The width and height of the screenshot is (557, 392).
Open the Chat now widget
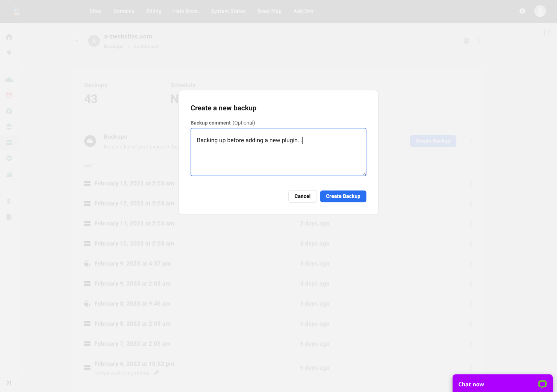[502, 384]
